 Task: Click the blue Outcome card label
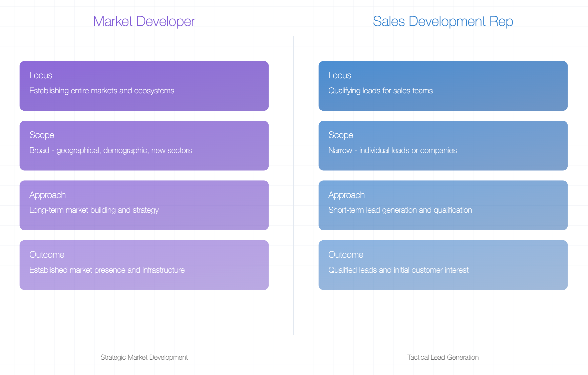click(x=346, y=255)
